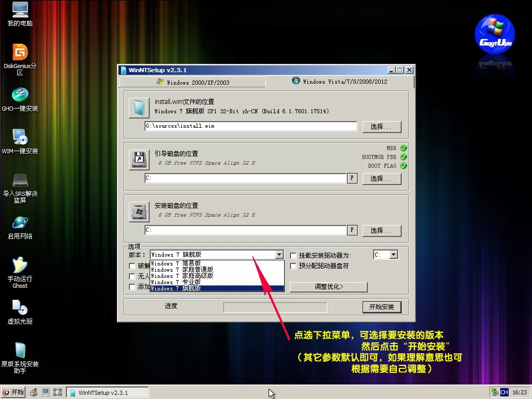Open the 虚拟光驱 virtual drive icon
This screenshot has width=532, height=399.
point(20,308)
